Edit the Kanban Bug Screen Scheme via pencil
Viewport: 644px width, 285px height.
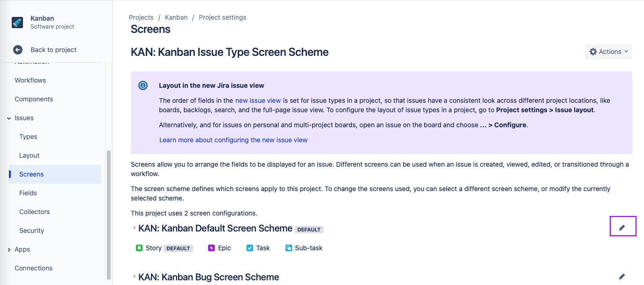pos(622,277)
